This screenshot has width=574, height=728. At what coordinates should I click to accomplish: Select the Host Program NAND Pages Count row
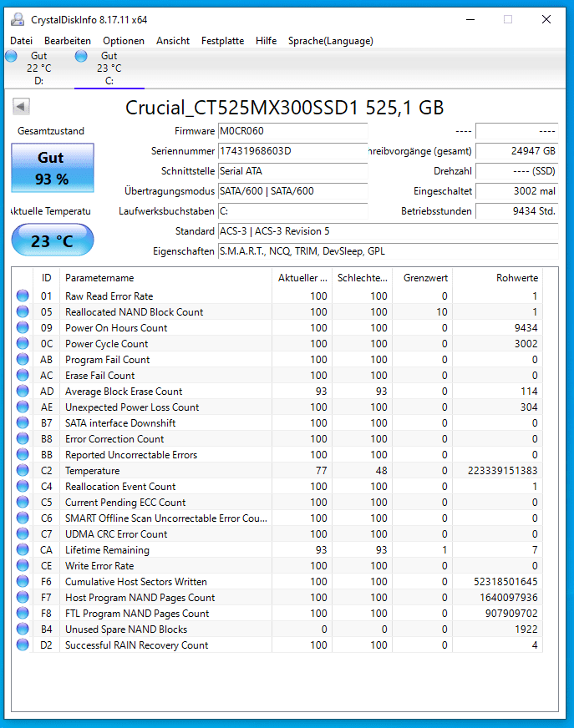tap(279, 597)
